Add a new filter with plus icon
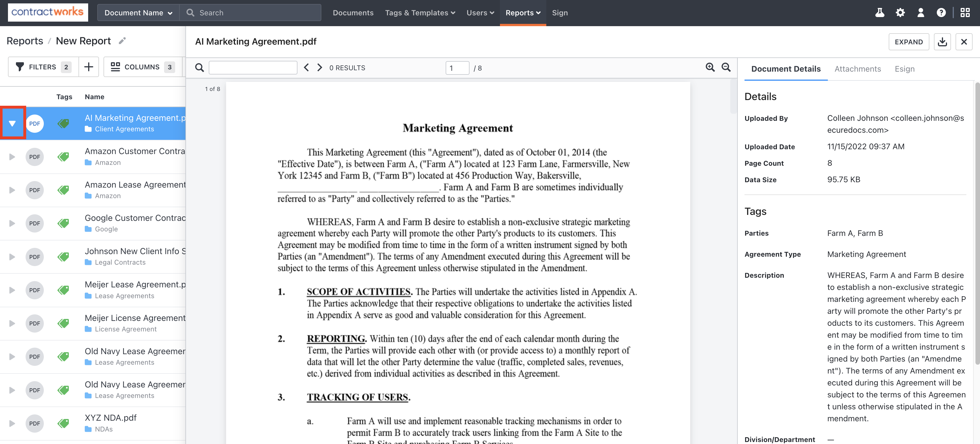The image size is (980, 444). coord(89,67)
